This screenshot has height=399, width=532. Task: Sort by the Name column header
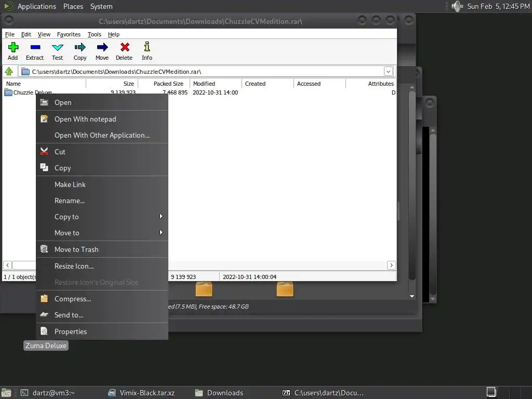click(45, 84)
